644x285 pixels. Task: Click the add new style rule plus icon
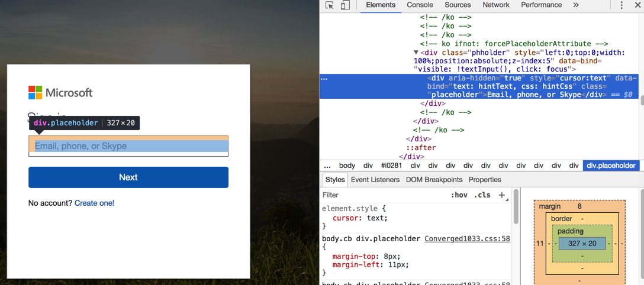point(501,195)
